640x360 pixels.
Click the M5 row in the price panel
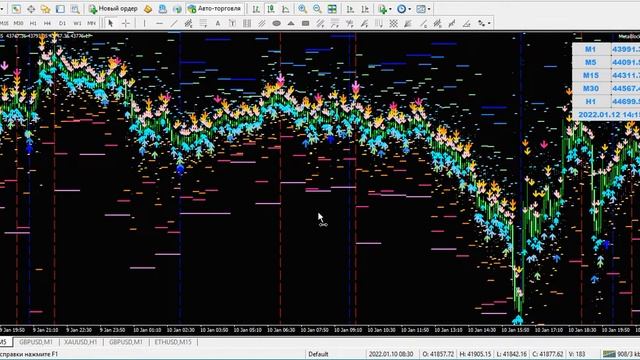pyautogui.click(x=606, y=62)
